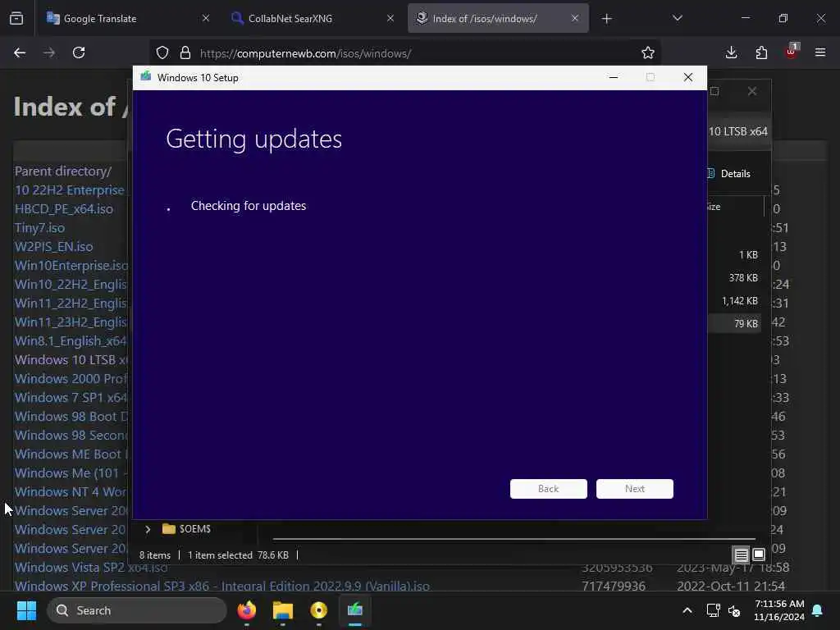Open HBCD_PE_x64.iso link

[64, 209]
